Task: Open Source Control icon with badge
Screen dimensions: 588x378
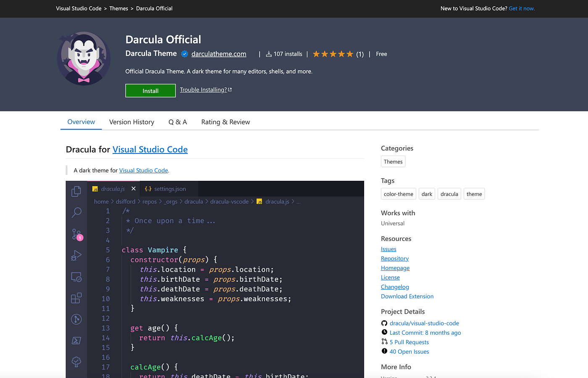Action: point(76,234)
